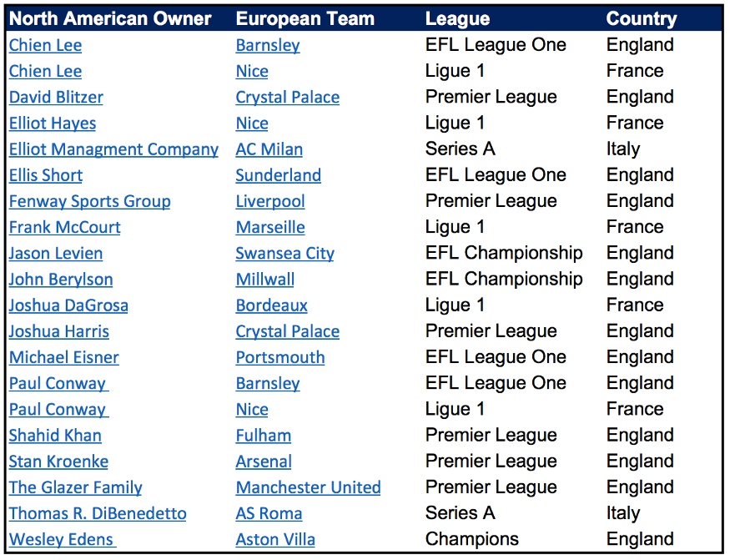Open the Arsenal team link
The image size is (730, 560).
[264, 462]
